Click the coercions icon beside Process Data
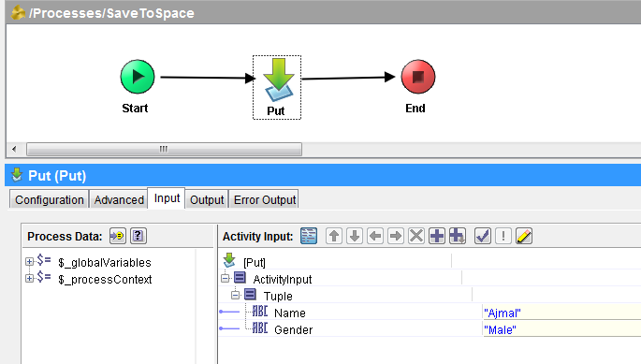The image size is (641, 364). 118,236
